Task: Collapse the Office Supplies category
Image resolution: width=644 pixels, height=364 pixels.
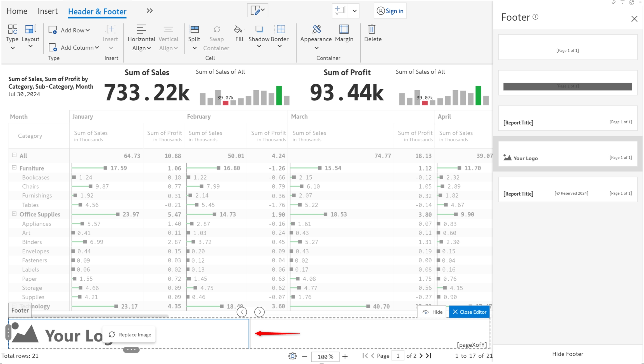Action: (14, 214)
